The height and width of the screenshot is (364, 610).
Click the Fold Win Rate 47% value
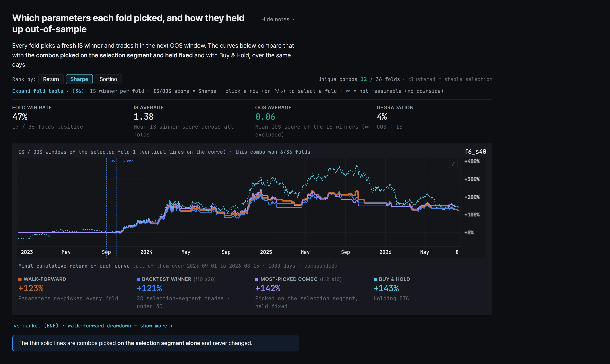[x=20, y=117]
